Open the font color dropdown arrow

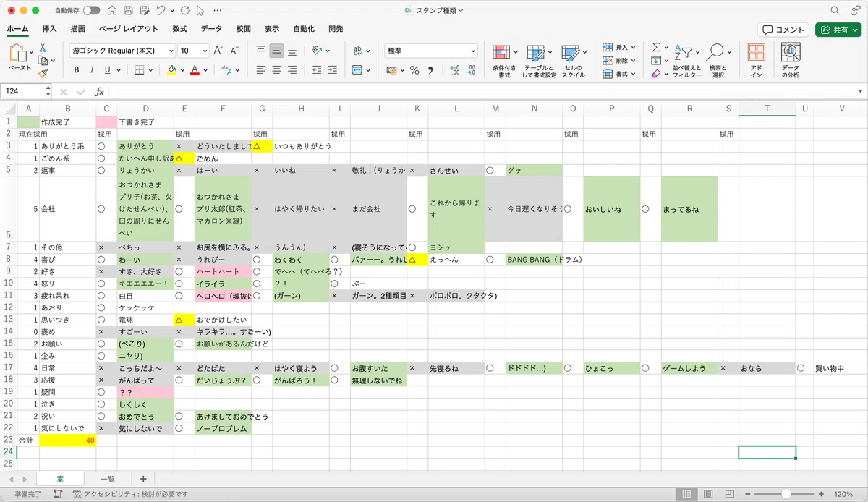click(204, 71)
